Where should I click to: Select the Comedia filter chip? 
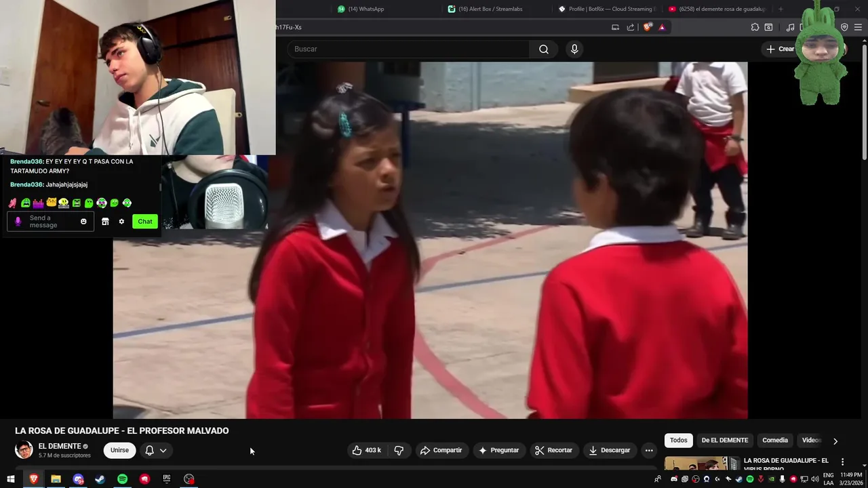(x=775, y=441)
